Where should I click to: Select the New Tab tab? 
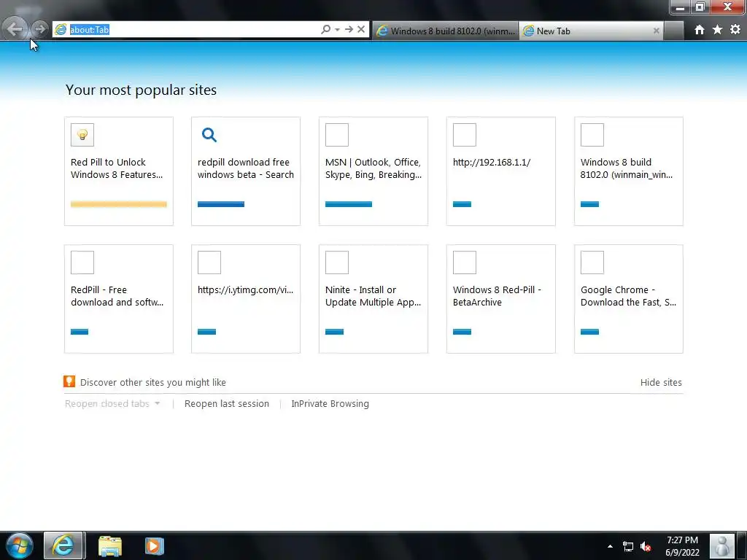click(x=591, y=31)
